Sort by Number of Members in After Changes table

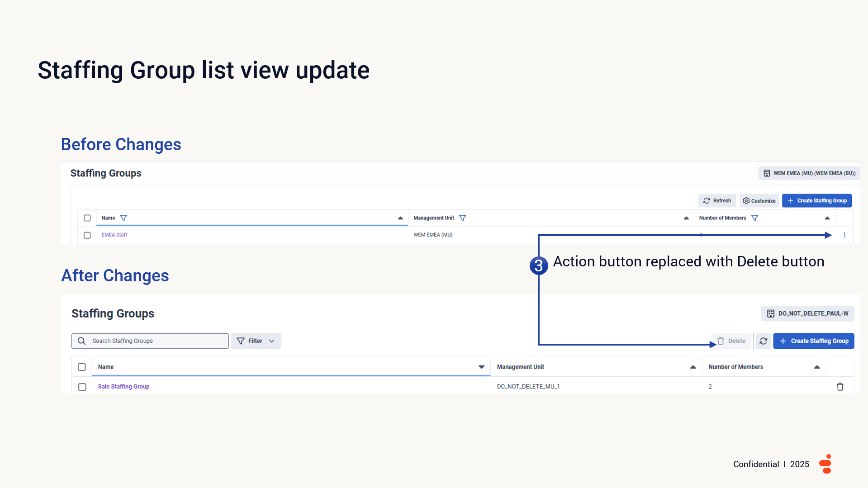click(x=816, y=367)
